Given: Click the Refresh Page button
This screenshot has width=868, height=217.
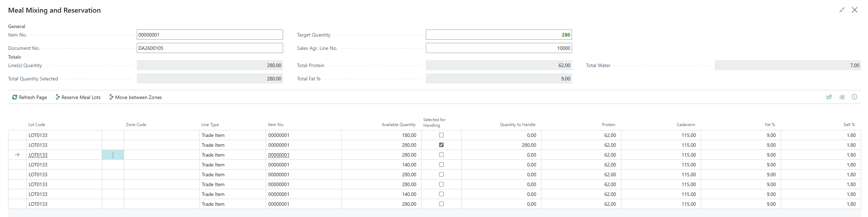Looking at the screenshot, I should 29,97.
